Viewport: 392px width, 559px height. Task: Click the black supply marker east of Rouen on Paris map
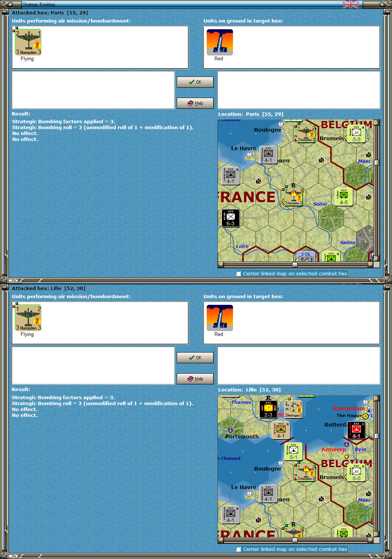coord(321,160)
